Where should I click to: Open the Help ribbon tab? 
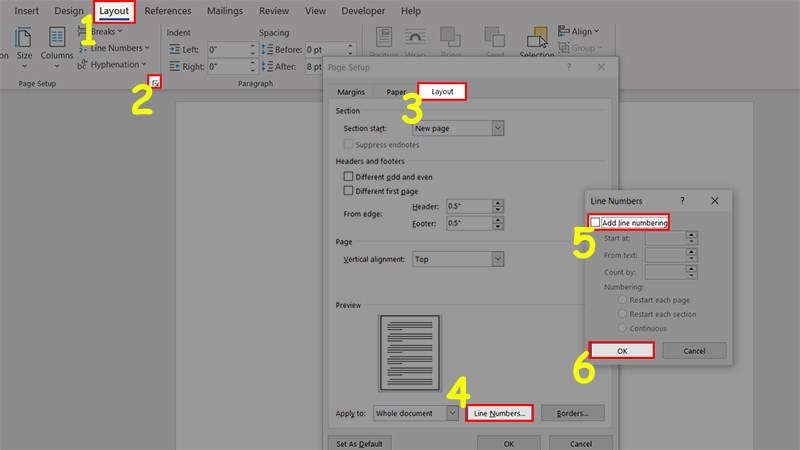411,11
